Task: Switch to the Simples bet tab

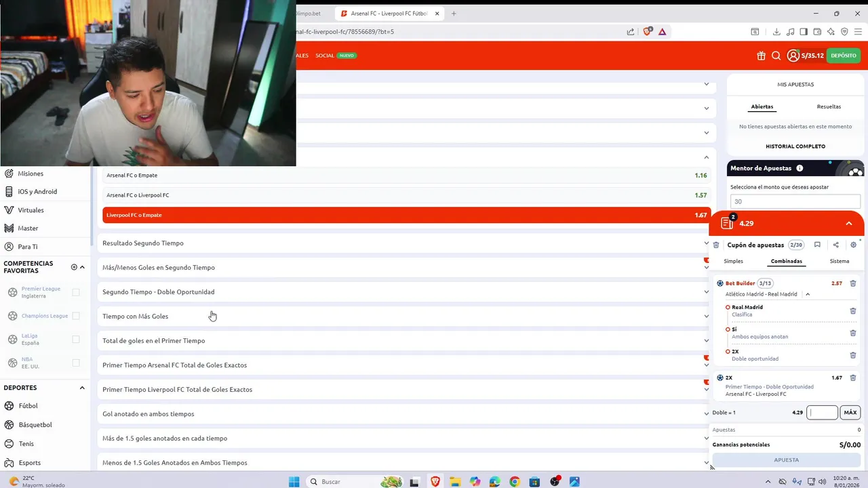Action: [x=733, y=261]
